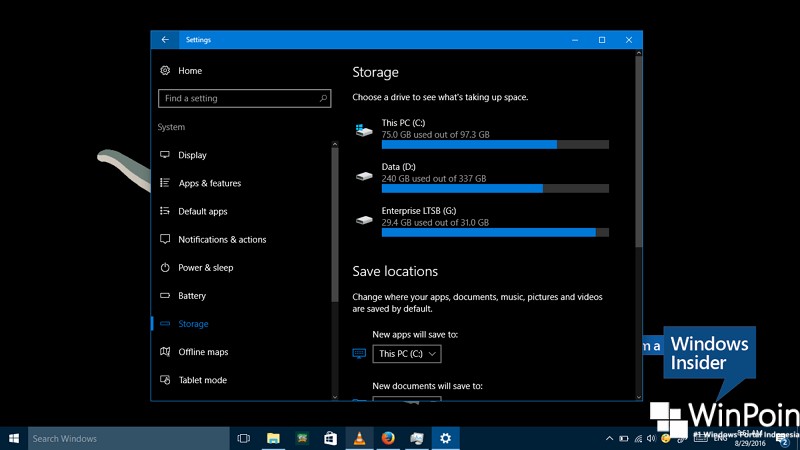This screenshot has width=800, height=450.
Task: Click the Battery icon in sidebar
Action: (x=165, y=295)
